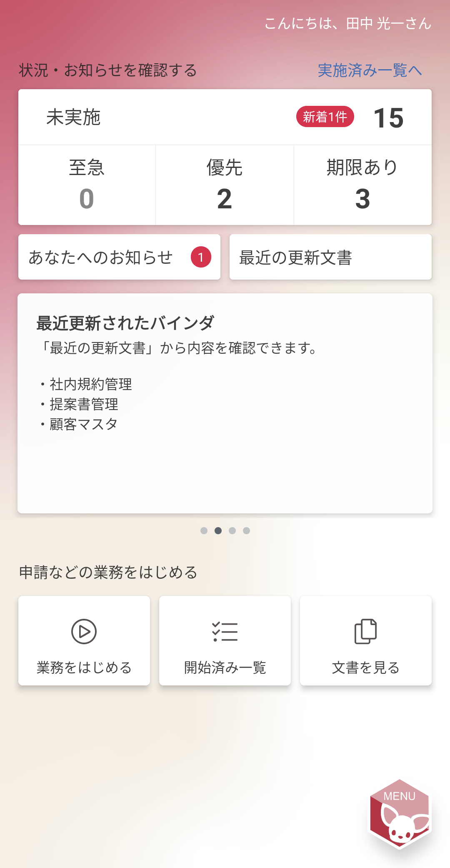Click the red notification badge showing 1
The image size is (450, 868).
(x=201, y=257)
